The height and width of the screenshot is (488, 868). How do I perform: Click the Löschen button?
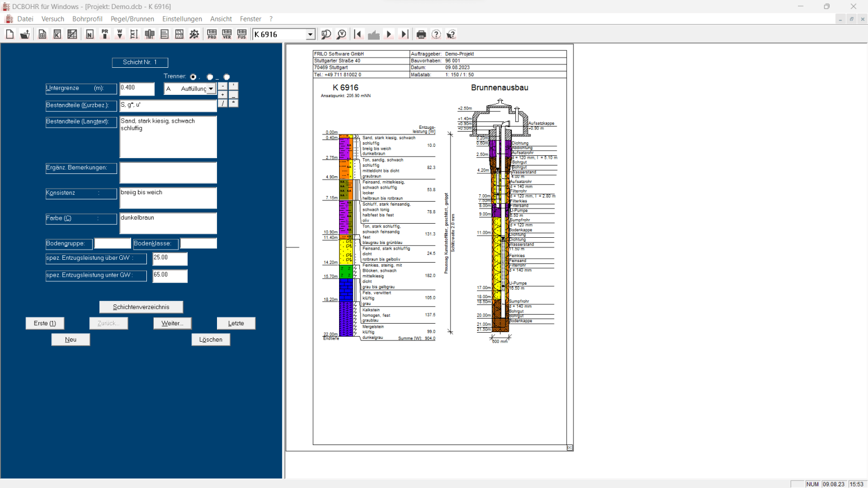tap(211, 339)
